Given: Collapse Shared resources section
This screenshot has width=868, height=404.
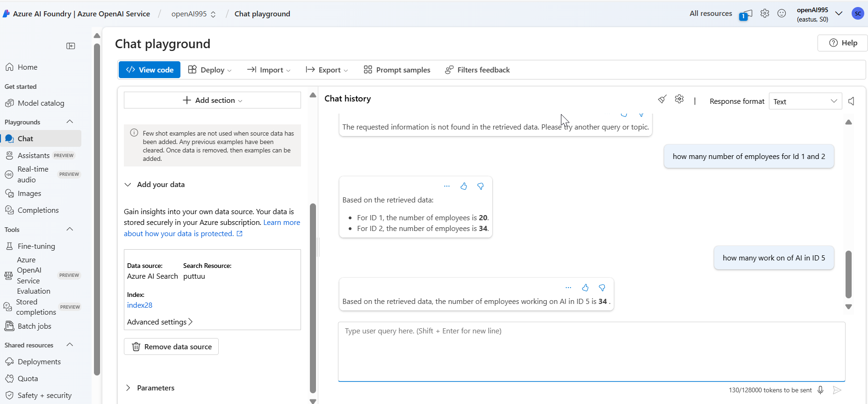Looking at the screenshot, I should (x=70, y=345).
